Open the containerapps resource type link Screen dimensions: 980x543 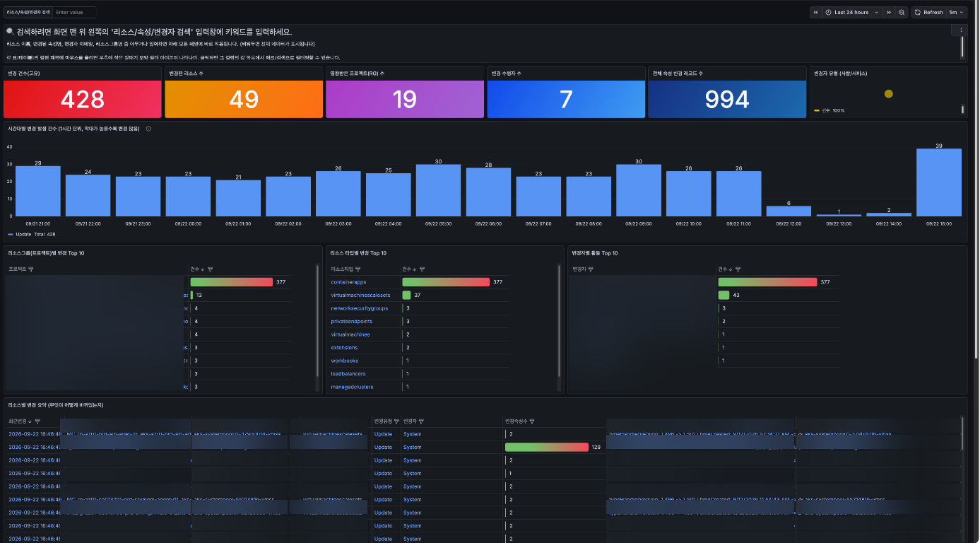(348, 282)
